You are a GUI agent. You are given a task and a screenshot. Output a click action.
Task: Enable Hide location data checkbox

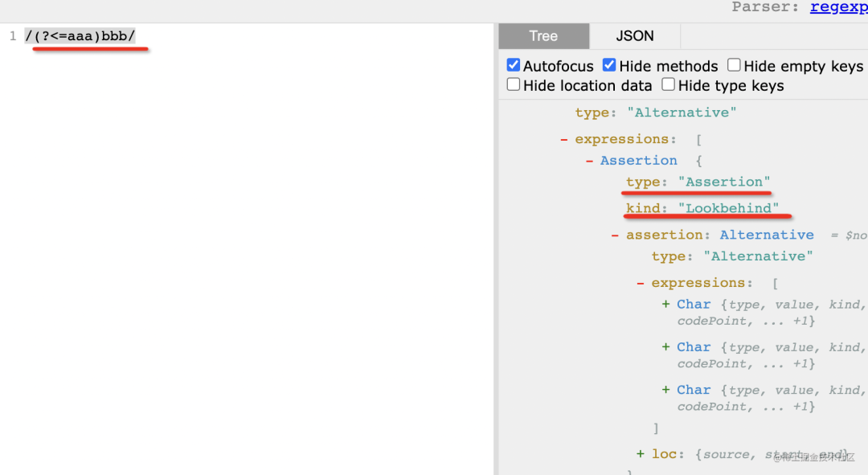pos(513,84)
